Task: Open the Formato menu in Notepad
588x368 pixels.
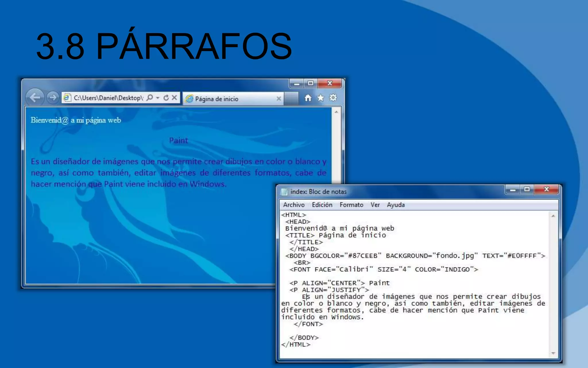Action: pos(351,205)
